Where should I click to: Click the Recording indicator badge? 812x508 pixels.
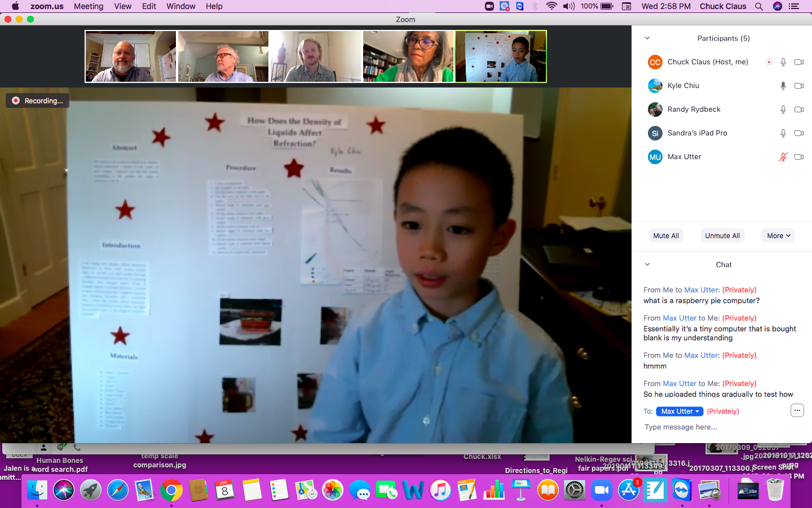38,100
